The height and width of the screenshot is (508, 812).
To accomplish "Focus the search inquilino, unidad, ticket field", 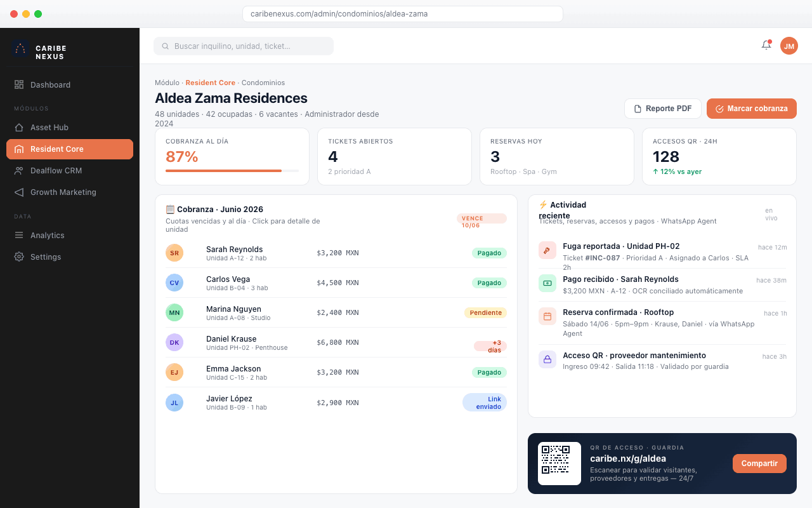I will pos(244,46).
